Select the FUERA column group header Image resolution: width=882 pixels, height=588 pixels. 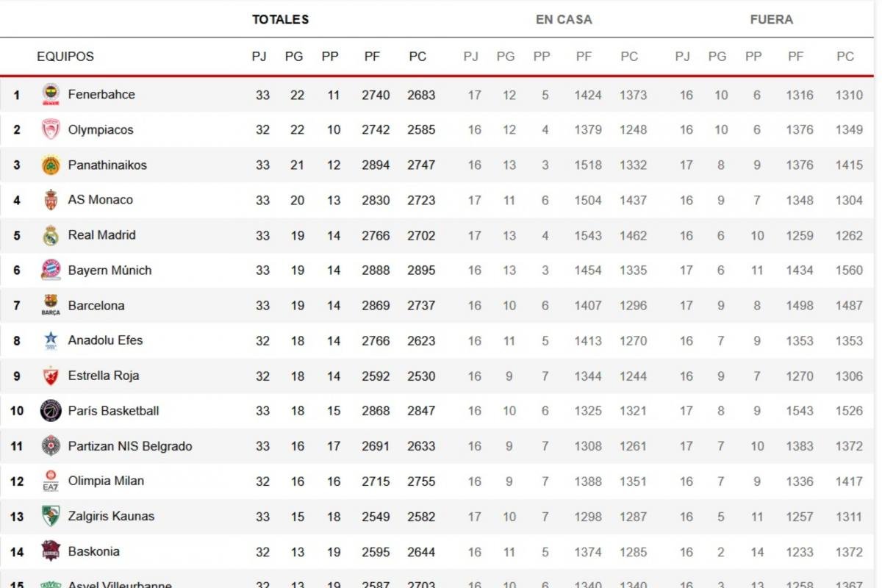[x=772, y=20]
